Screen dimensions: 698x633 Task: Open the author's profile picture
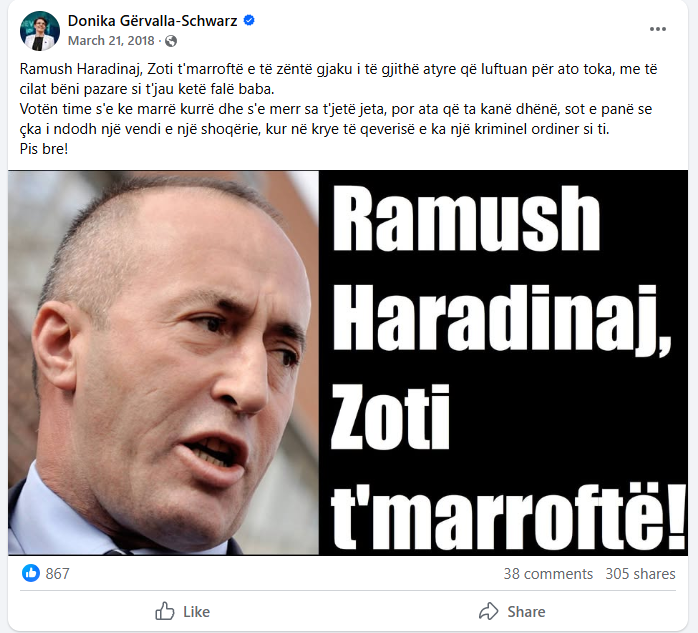tap(40, 31)
